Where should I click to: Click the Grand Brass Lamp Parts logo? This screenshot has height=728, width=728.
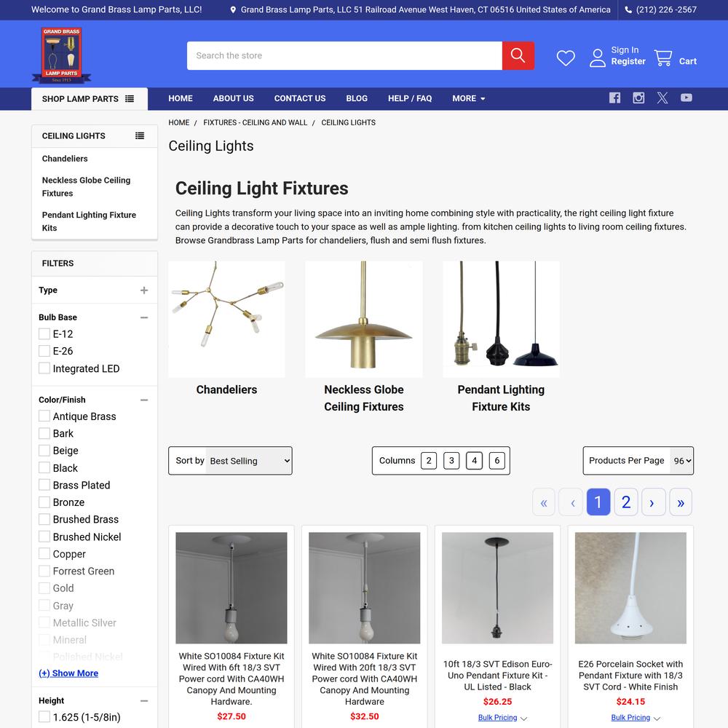pyautogui.click(x=62, y=55)
